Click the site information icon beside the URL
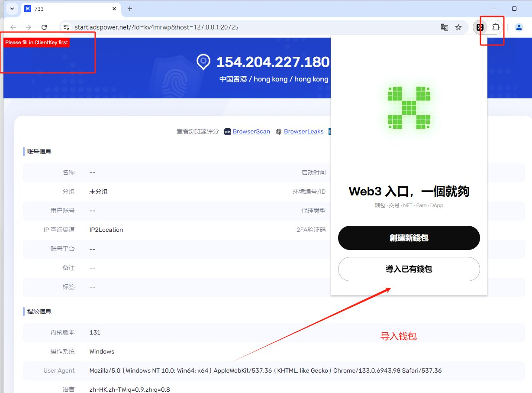This screenshot has height=393, width=532. pyautogui.click(x=66, y=27)
